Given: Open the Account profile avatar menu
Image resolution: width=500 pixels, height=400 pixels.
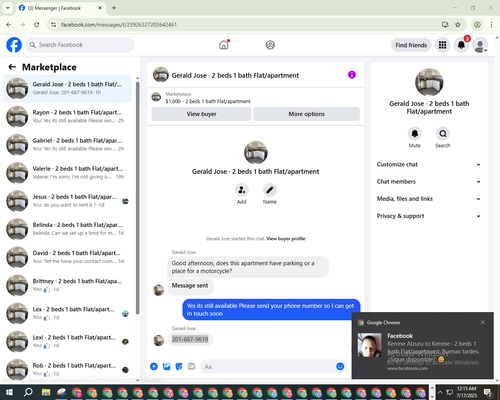Looking at the screenshot, I should click(480, 45).
